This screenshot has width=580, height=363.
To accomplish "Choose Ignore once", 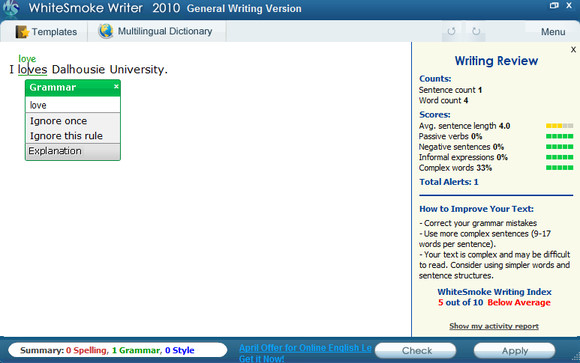I will click(x=58, y=121).
